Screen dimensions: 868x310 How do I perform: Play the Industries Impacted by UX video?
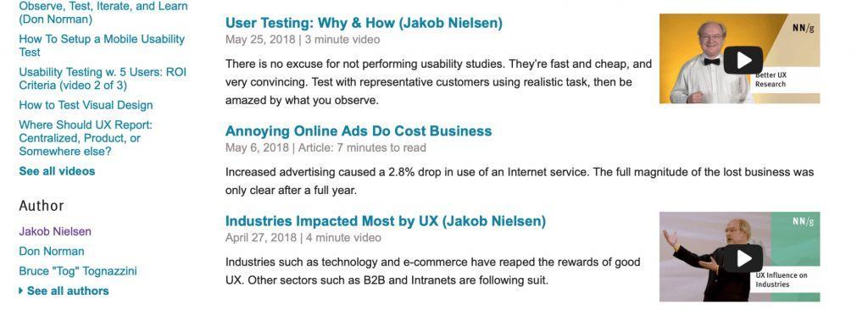[743, 258]
